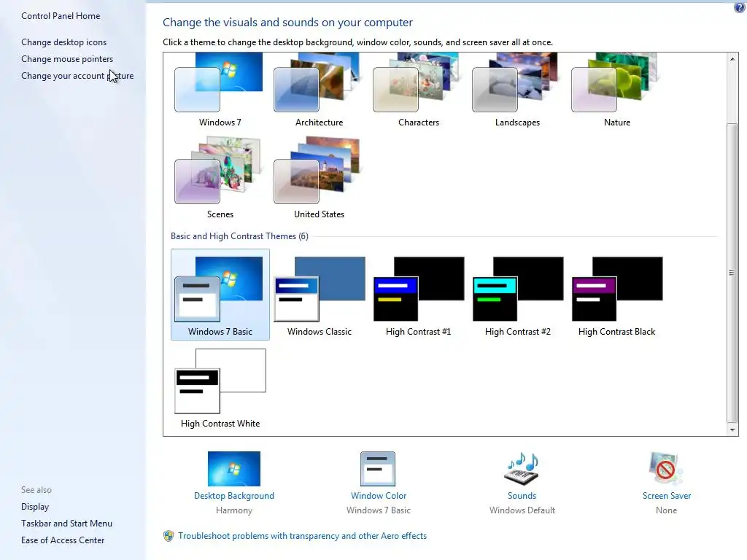
Task: Open the Sounds icon
Action: pyautogui.click(x=522, y=469)
